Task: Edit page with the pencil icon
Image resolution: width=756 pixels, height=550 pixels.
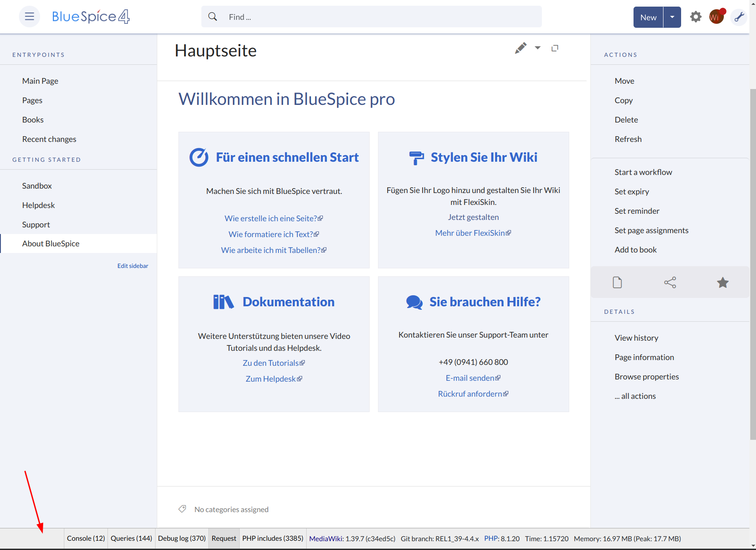Action: click(x=521, y=48)
